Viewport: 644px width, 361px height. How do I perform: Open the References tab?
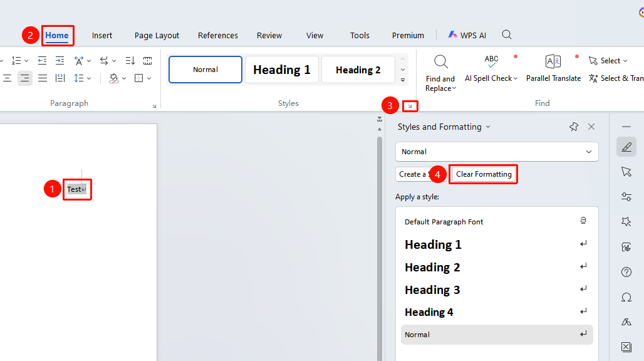[217, 36]
